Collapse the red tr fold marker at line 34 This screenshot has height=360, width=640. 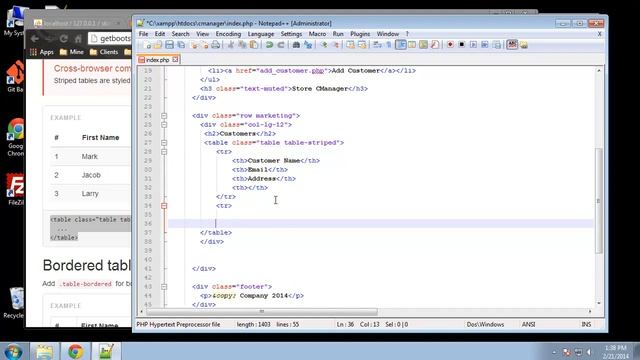tap(164, 206)
